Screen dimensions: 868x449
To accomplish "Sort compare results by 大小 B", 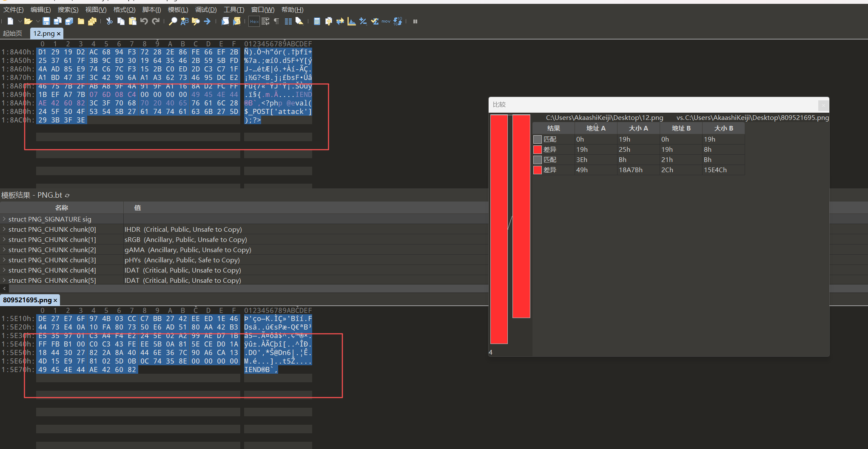I will coord(723,128).
